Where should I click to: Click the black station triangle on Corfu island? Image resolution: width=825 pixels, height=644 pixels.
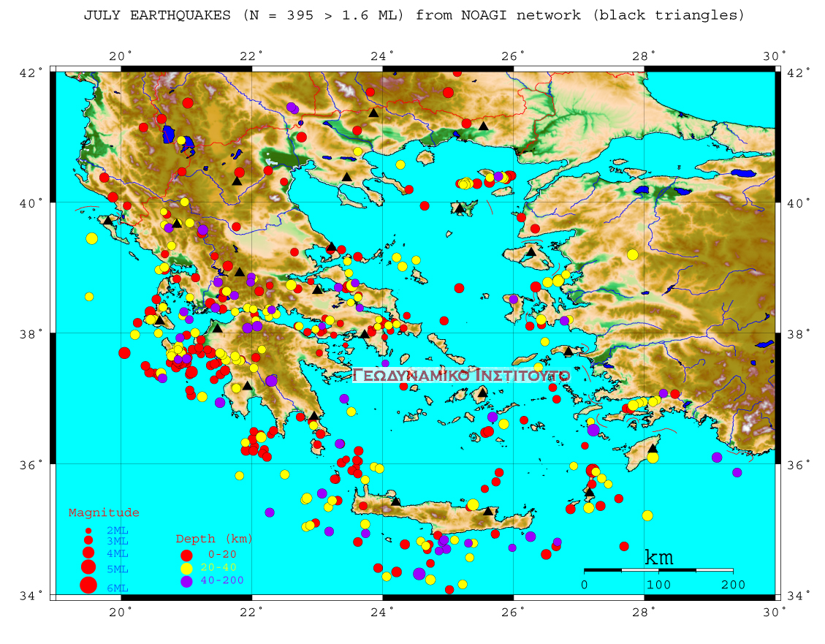[x=108, y=220]
